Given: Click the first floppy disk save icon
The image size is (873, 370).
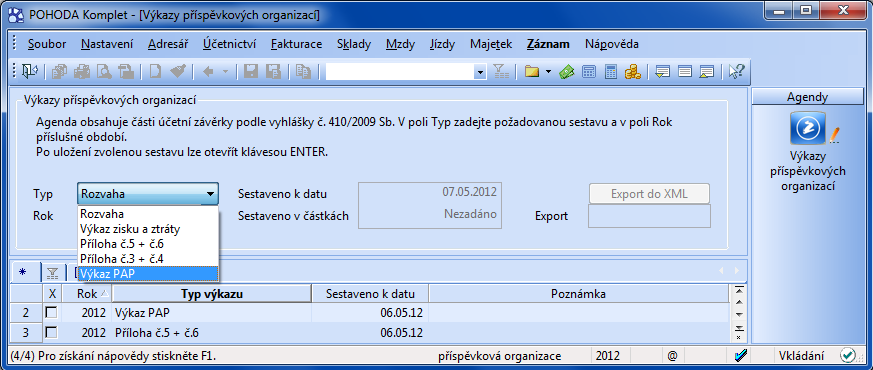Looking at the screenshot, I should point(251,72).
